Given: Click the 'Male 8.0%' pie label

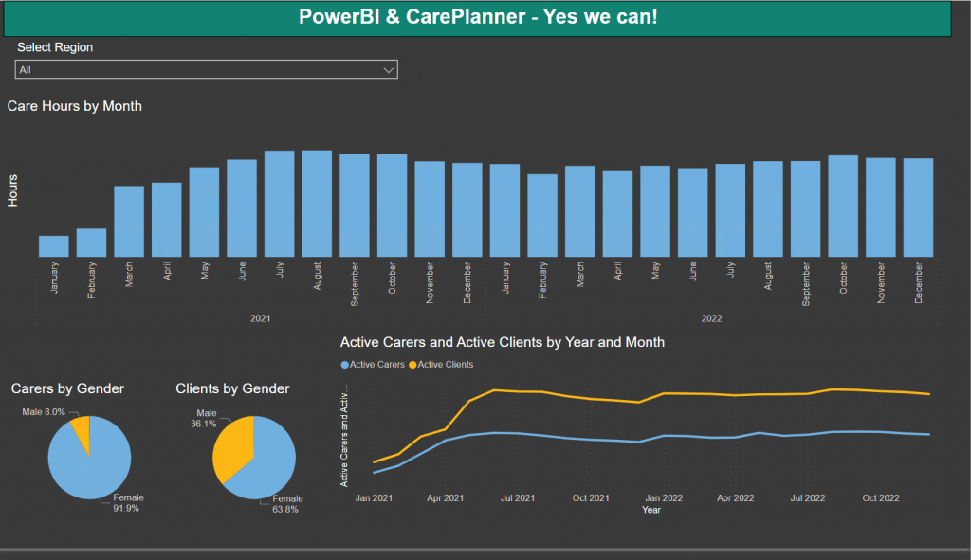Looking at the screenshot, I should click(x=44, y=412).
